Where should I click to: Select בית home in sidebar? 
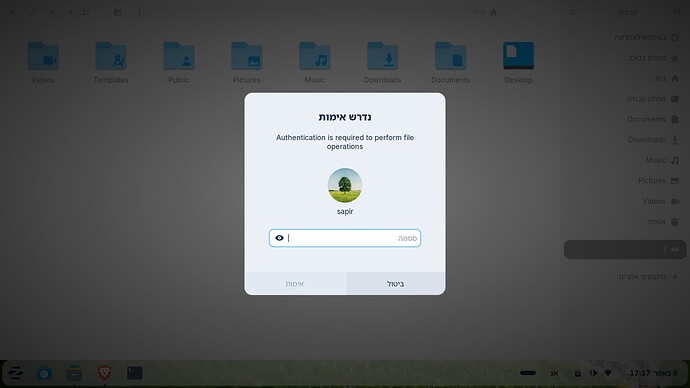(x=625, y=78)
